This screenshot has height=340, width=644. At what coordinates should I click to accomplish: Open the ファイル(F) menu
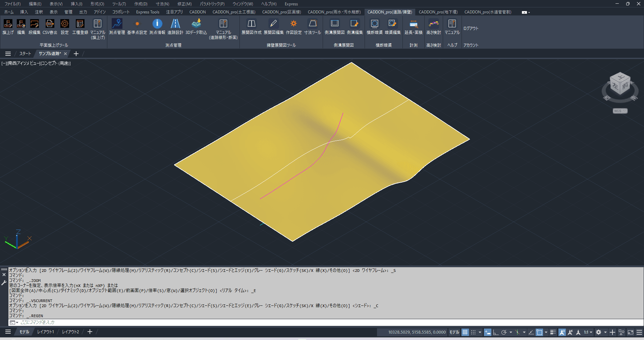click(12, 4)
